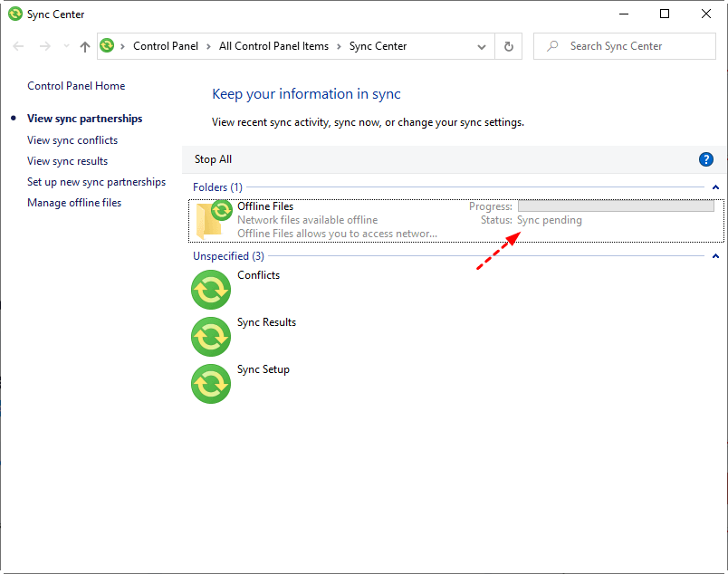728x574 pixels.
Task: Click the Sync Results green icon
Action: pyautogui.click(x=211, y=337)
